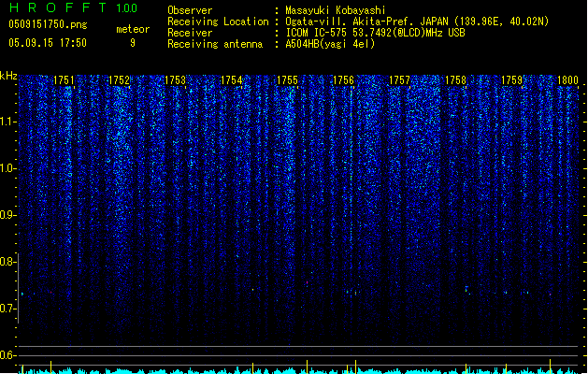This screenshot has width=588, height=374.
Task: Click the 0.7 kHz axis label
Action: pyautogui.click(x=8, y=309)
